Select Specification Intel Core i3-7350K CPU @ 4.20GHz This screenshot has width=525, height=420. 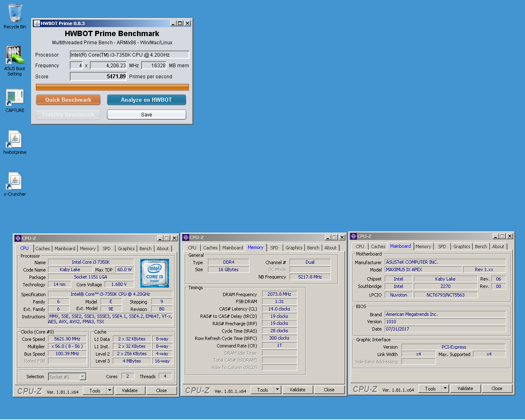[110, 294]
